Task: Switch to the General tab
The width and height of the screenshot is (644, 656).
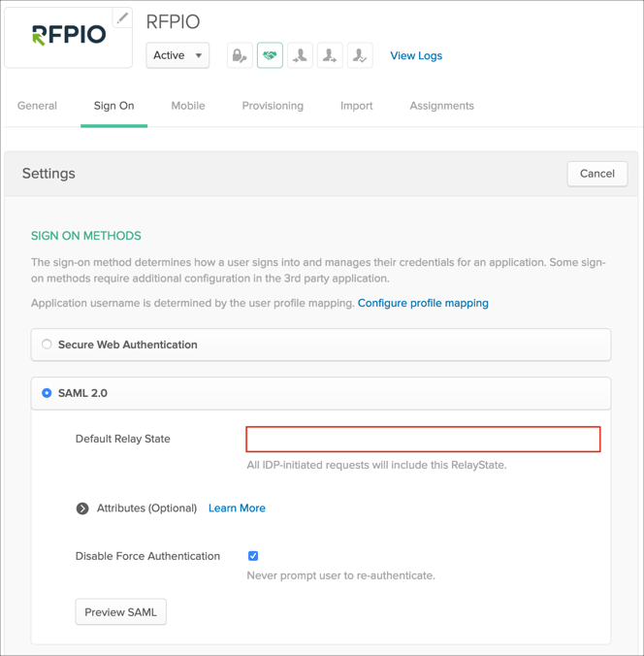Action: [x=37, y=106]
